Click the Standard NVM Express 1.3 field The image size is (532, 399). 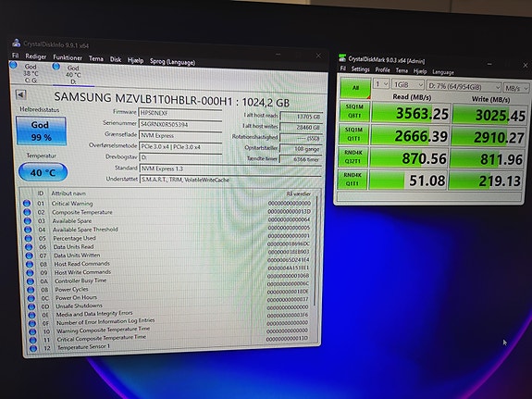coord(230,168)
